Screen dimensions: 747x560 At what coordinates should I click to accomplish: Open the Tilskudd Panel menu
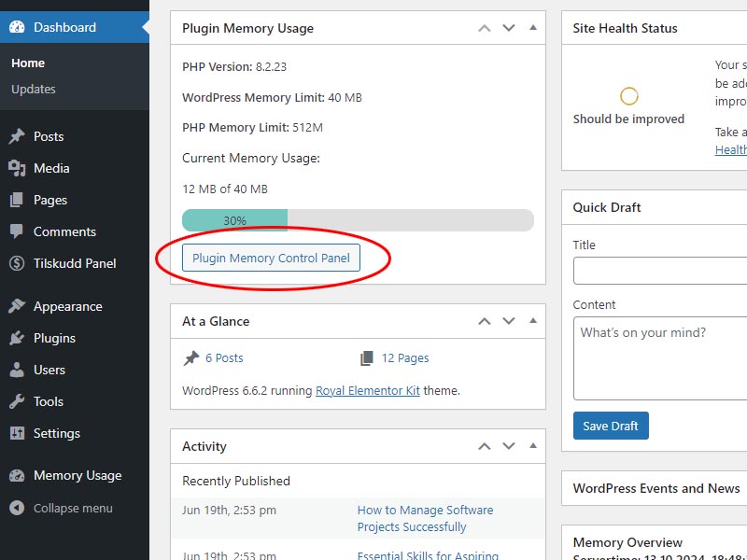pos(75,263)
